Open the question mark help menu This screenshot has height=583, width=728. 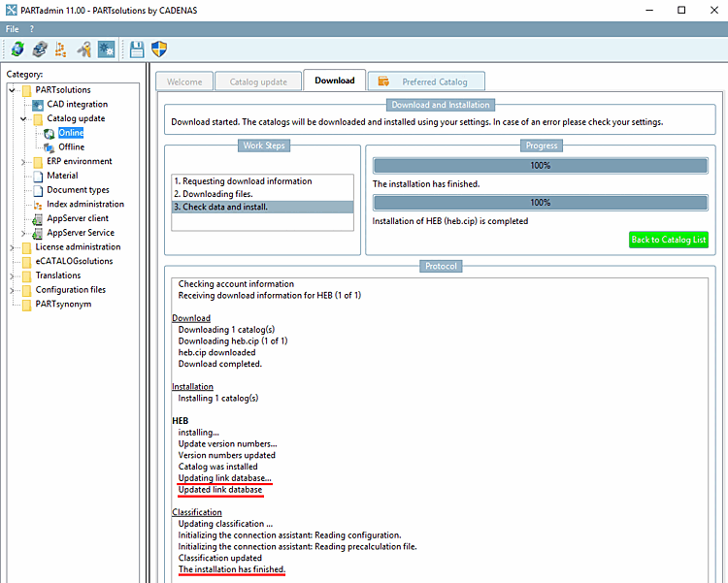pos(32,29)
